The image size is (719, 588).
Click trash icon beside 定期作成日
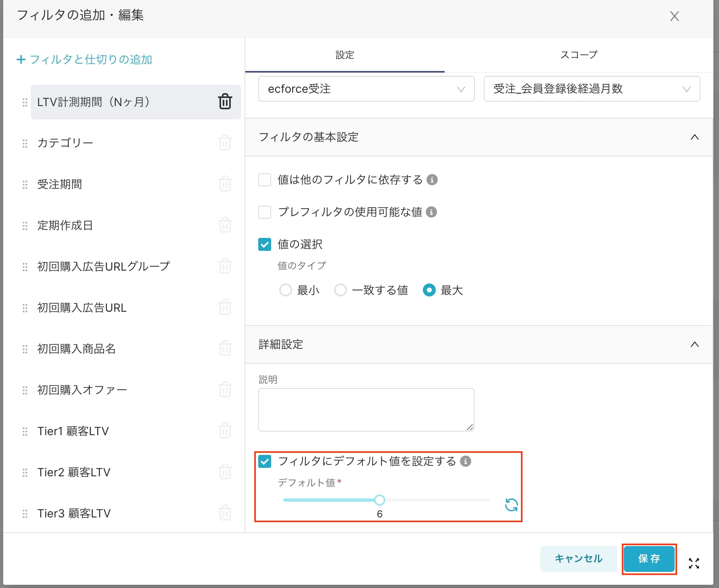coord(225,225)
